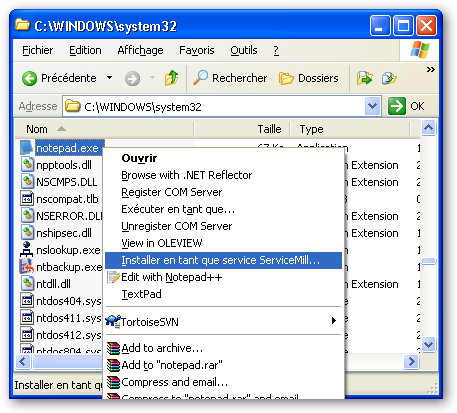Choose Ouvrir in the context menu
457x413 pixels.
223,158
